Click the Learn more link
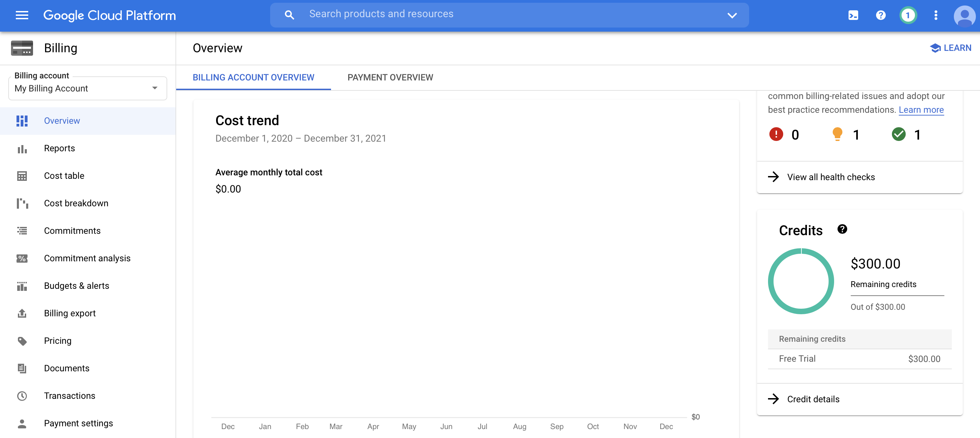The image size is (980, 438). click(921, 110)
